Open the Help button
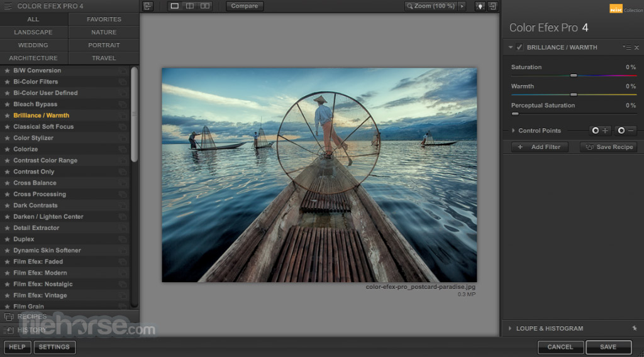This screenshot has width=644, height=357. pyautogui.click(x=17, y=347)
